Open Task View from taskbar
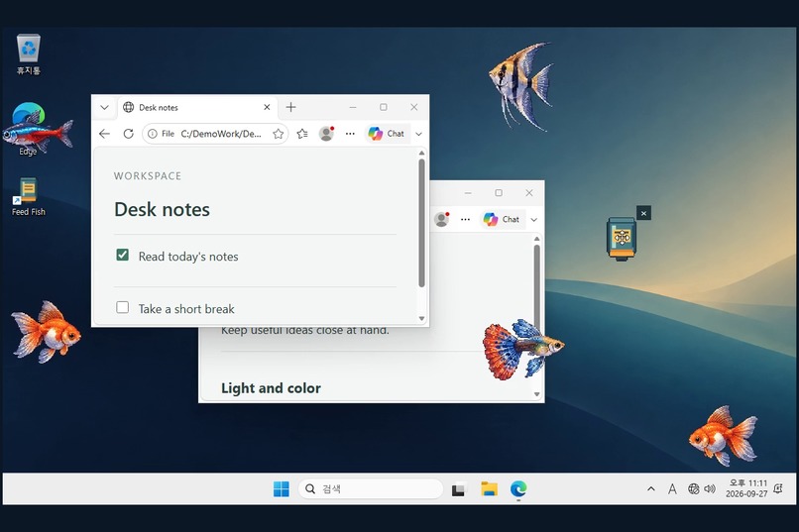 [459, 489]
